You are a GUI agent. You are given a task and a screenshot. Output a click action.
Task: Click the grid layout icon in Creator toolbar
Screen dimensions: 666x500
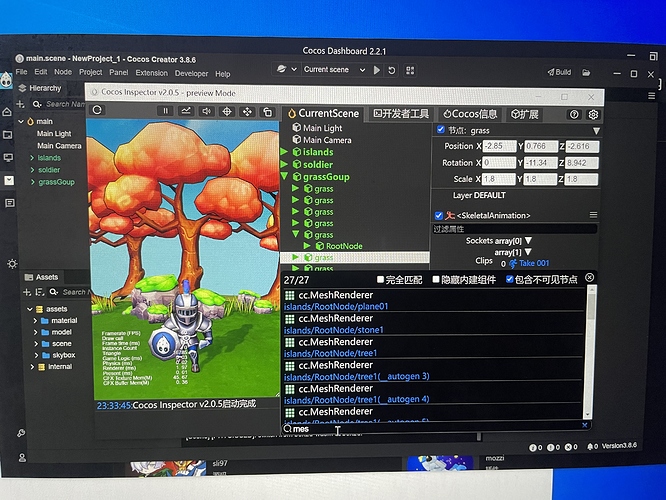click(410, 71)
